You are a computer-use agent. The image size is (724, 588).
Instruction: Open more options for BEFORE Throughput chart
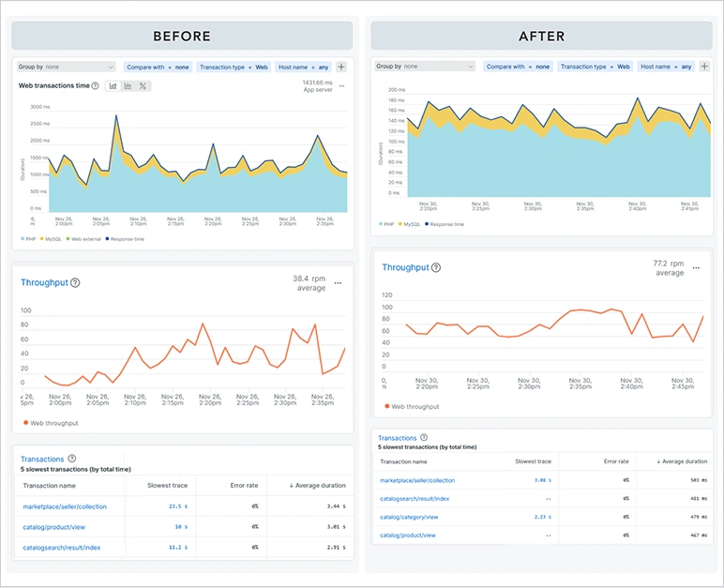(338, 283)
